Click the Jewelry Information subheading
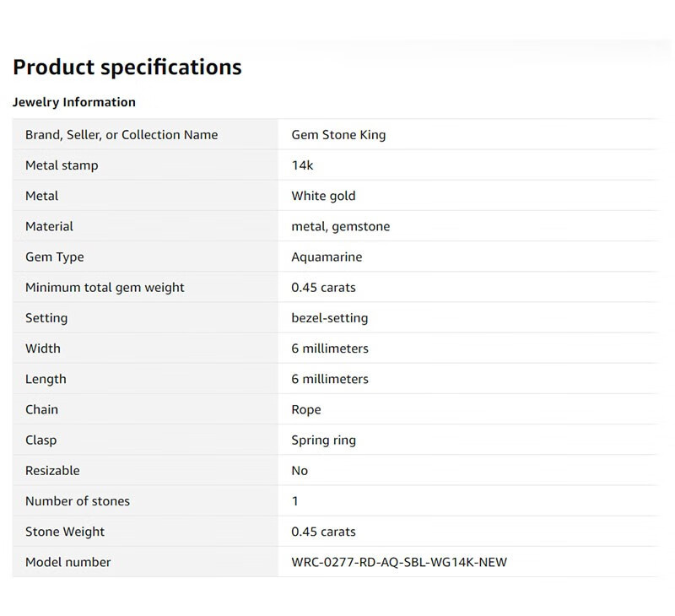Image resolution: width=675 pixels, height=616 pixels. pos(74,102)
